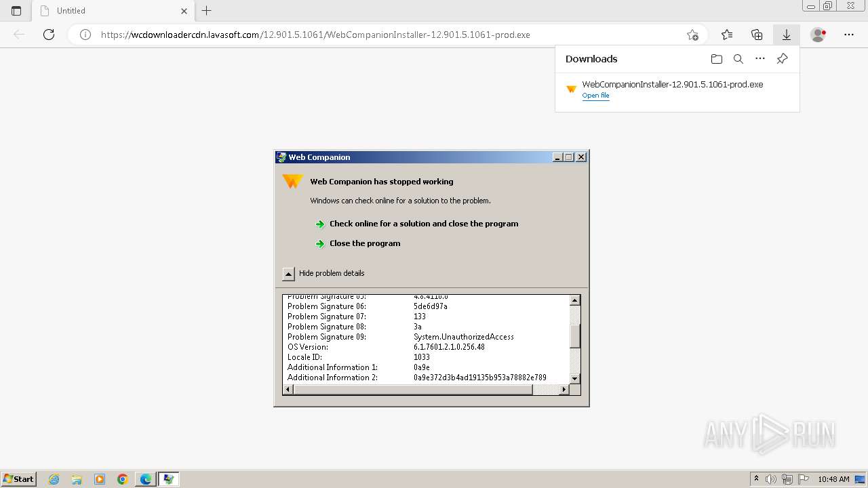Select System.UnauthorizedAccess text
The height and width of the screenshot is (488, 868).
coord(464,337)
